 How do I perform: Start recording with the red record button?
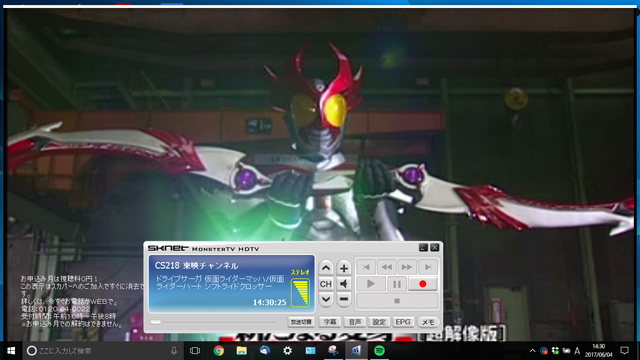coord(422,284)
